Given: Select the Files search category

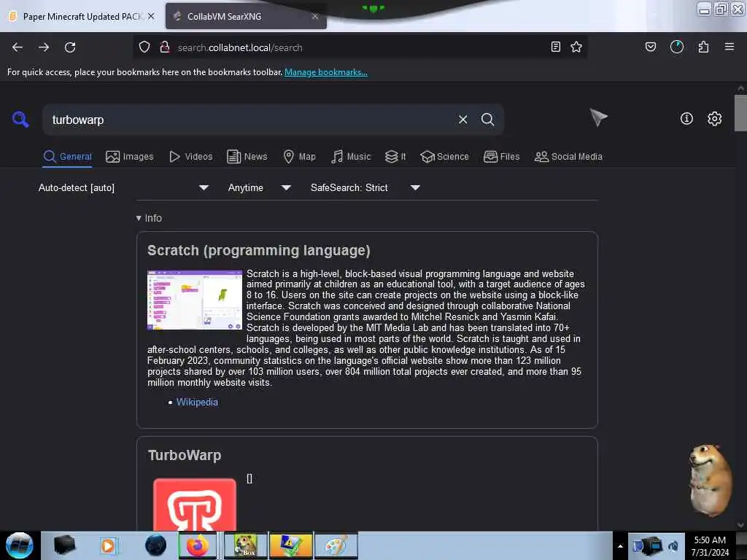Looking at the screenshot, I should [501, 157].
